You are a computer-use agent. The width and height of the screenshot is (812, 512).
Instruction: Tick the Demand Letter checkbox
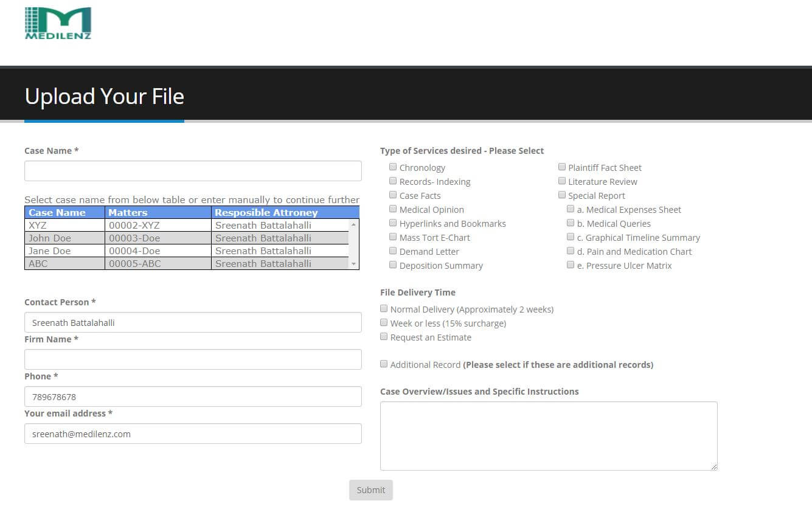(x=393, y=251)
